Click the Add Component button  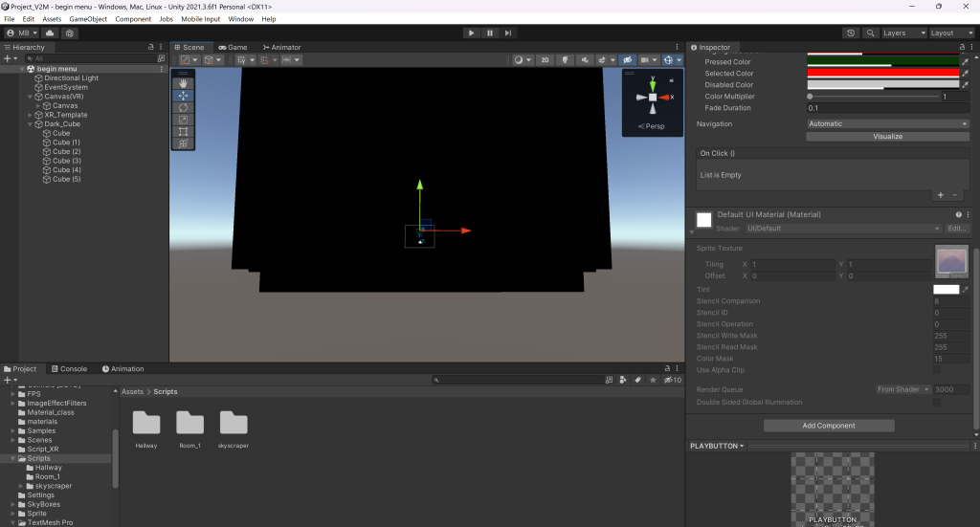[x=829, y=426]
